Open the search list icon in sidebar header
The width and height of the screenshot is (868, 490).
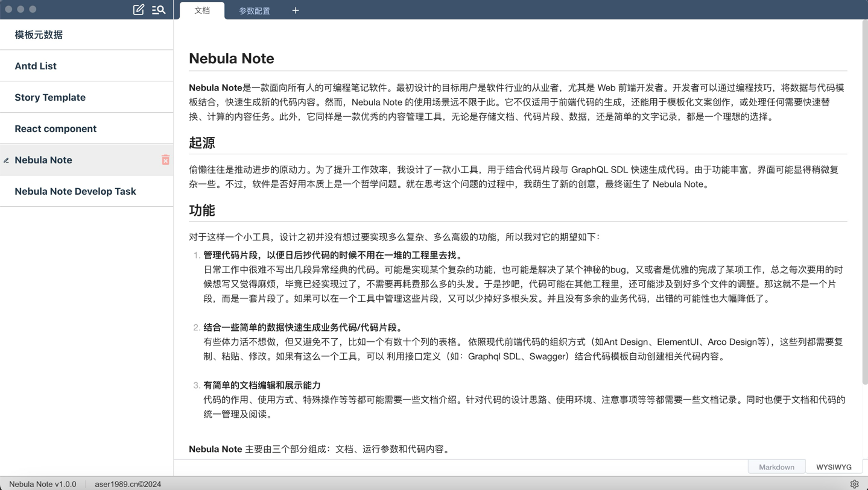tap(159, 10)
